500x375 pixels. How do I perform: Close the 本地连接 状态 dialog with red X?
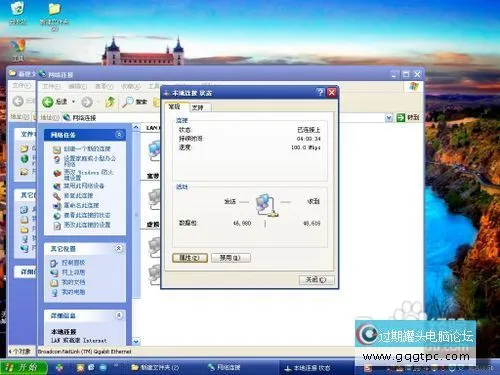[332, 92]
